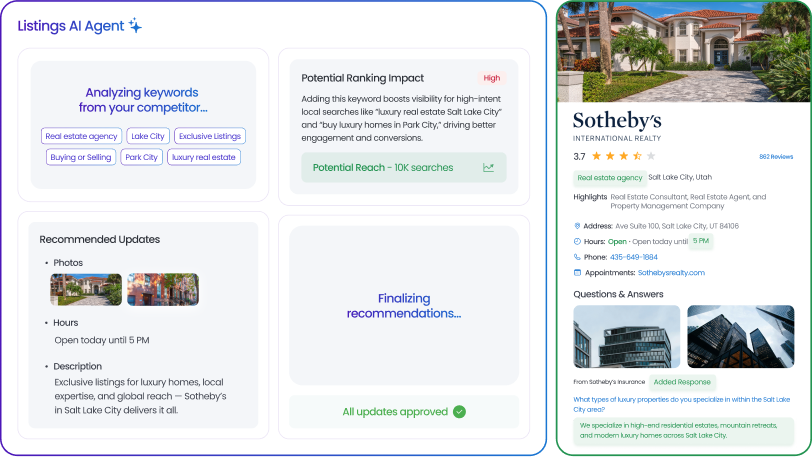Open the glass office building Q&A image
812x457 pixels.
pyautogui.click(x=627, y=336)
